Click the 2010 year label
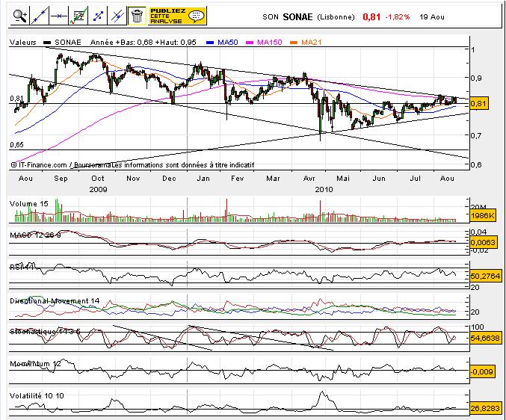The image size is (506, 420). point(324,189)
